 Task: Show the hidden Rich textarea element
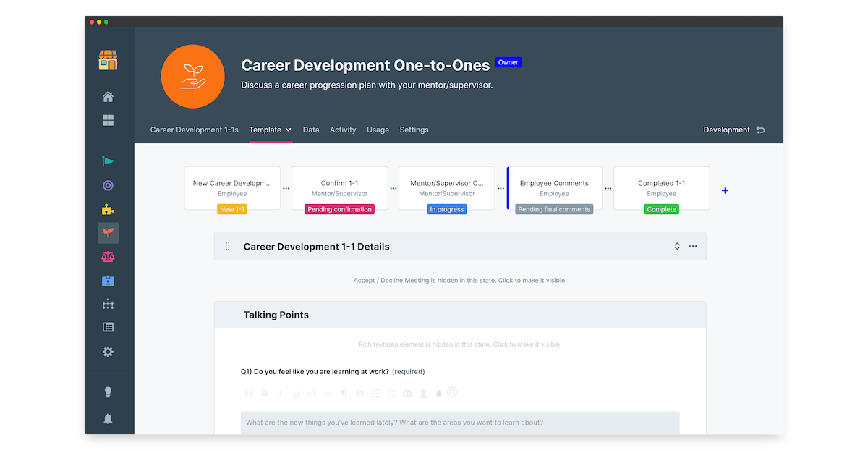point(460,344)
